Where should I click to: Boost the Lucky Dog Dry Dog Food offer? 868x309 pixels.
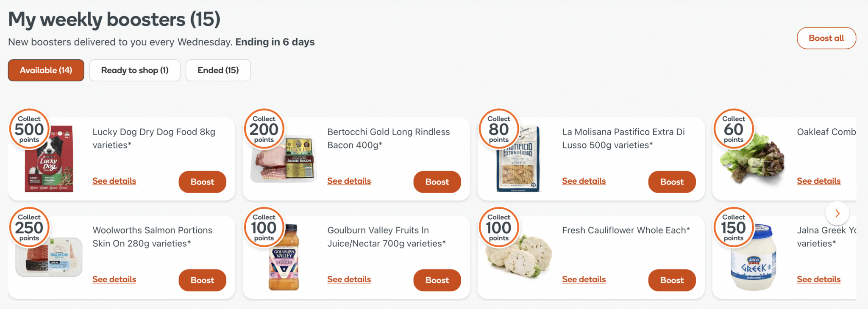[202, 182]
